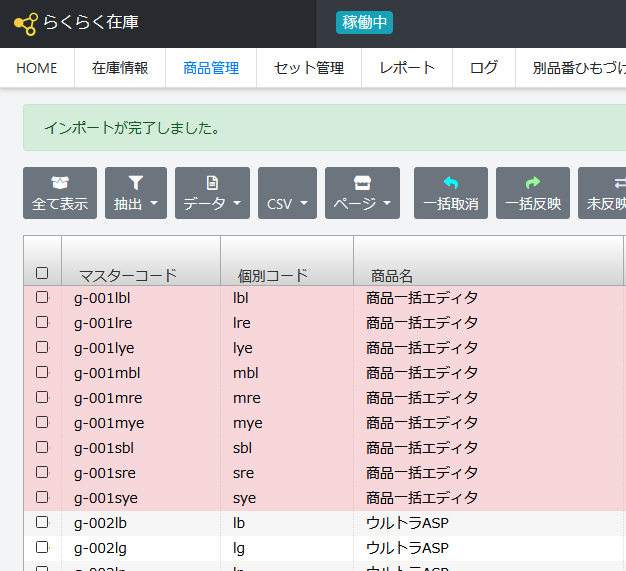626x571 pixels.
Task: Check the box for g-001lye
Action: (42, 347)
